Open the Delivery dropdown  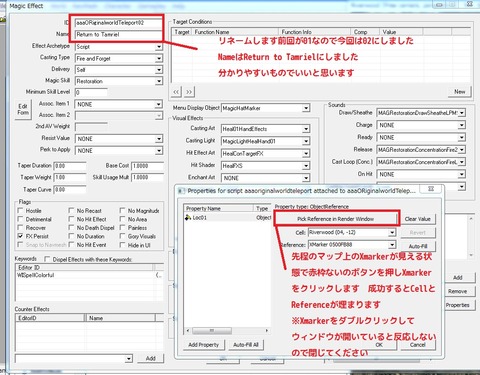click(x=159, y=70)
